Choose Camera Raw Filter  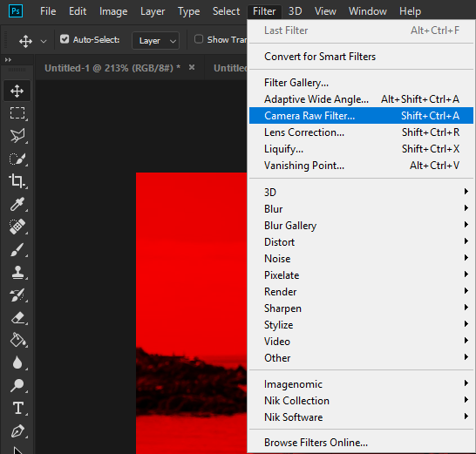click(361, 116)
